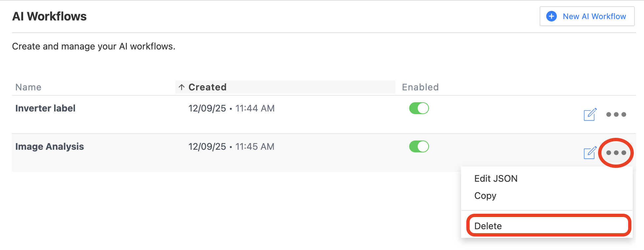Image resolution: width=644 pixels, height=250 pixels.
Task: Open the three-dot menu for Inverter label
Action: tap(616, 114)
